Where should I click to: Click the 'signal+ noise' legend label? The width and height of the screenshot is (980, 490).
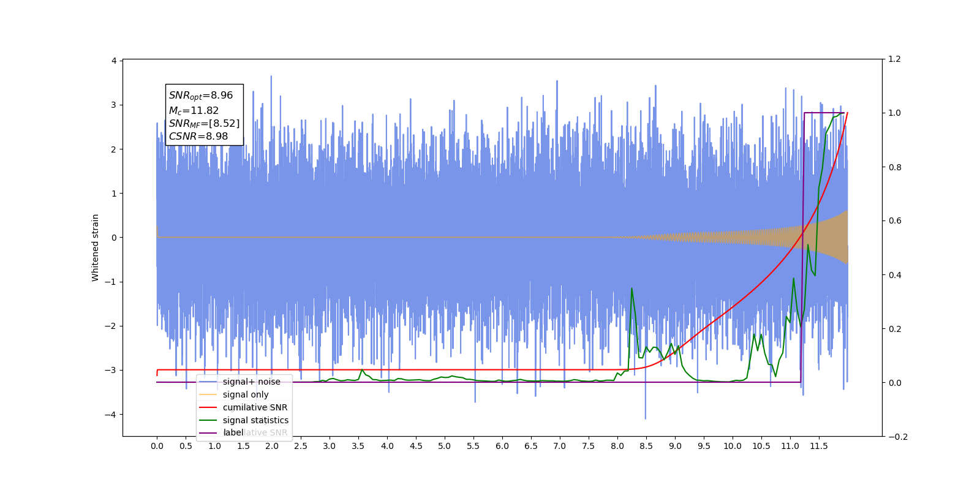pos(252,382)
